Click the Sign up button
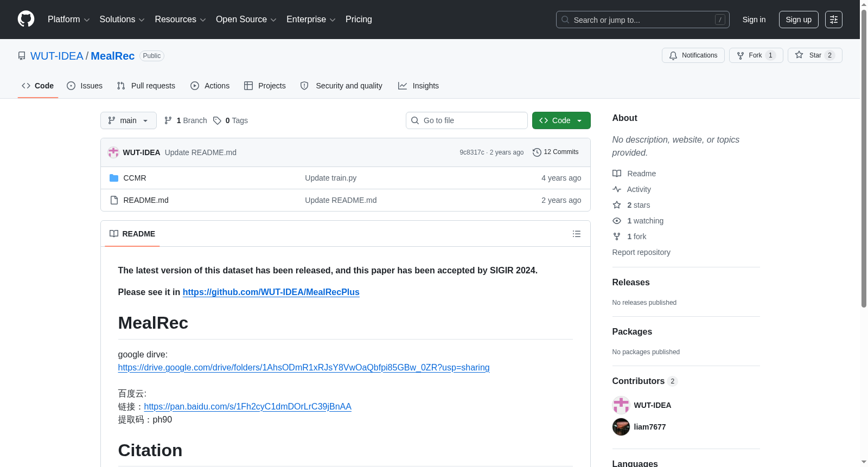Image resolution: width=868 pixels, height=467 pixels. click(x=799, y=20)
